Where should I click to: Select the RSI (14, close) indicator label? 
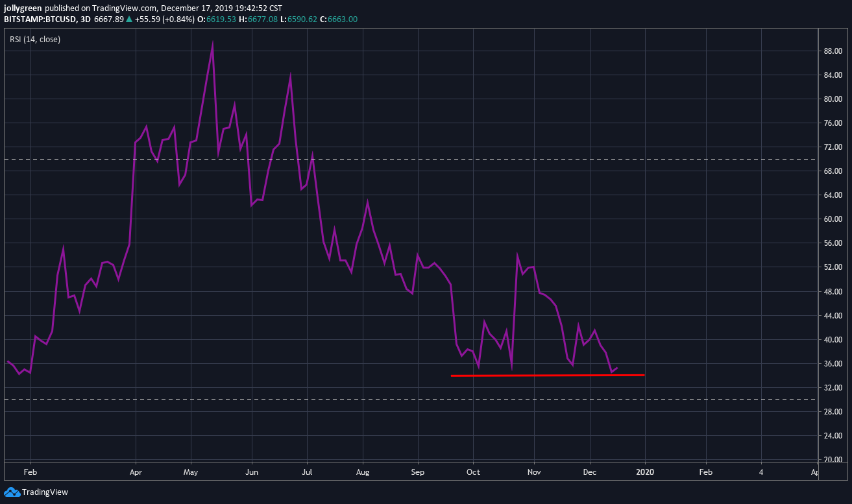click(x=35, y=40)
